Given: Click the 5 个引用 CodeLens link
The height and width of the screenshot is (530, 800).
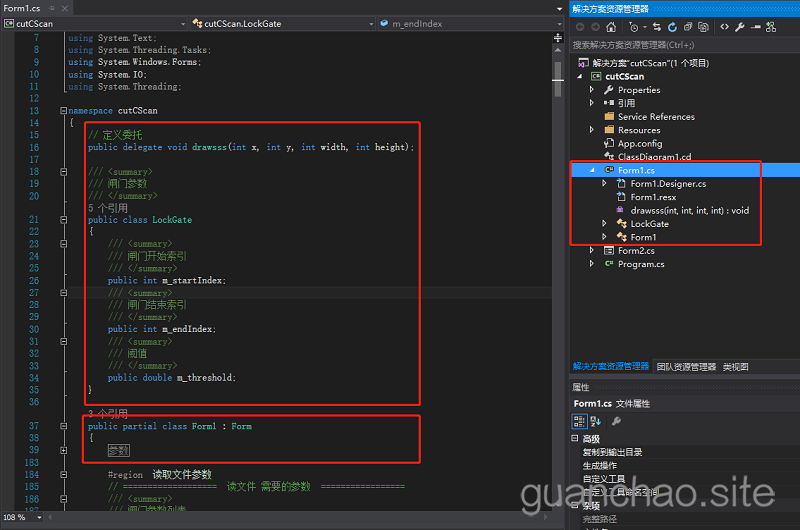Looking at the screenshot, I should (x=108, y=208).
